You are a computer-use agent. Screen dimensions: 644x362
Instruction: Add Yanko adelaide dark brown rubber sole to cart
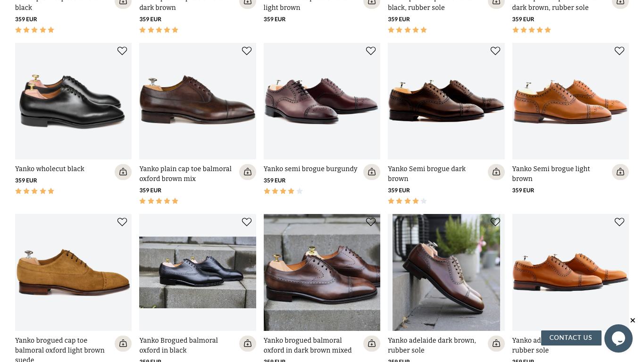click(496, 344)
